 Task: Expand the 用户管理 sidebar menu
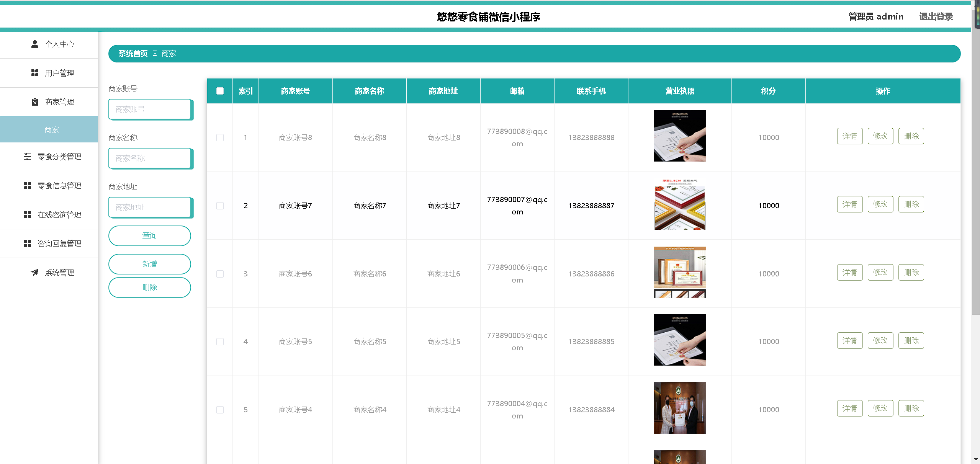[59, 73]
